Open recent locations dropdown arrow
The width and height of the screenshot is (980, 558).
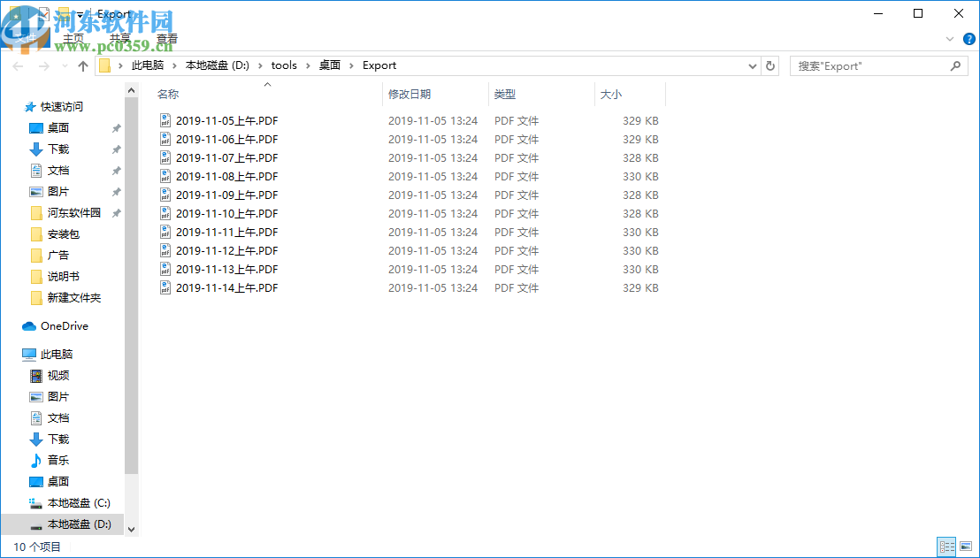[x=65, y=65]
